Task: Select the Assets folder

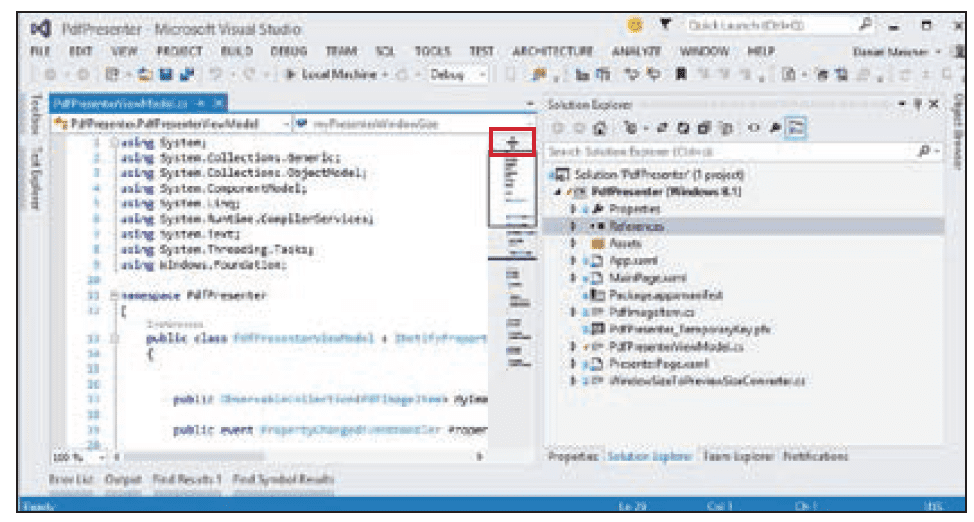Action: click(x=624, y=244)
